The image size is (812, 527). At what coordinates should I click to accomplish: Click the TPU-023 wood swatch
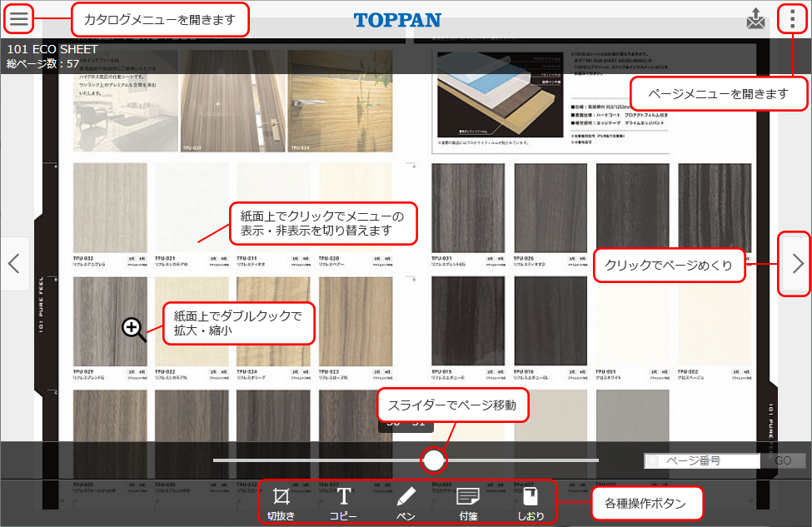[355, 321]
